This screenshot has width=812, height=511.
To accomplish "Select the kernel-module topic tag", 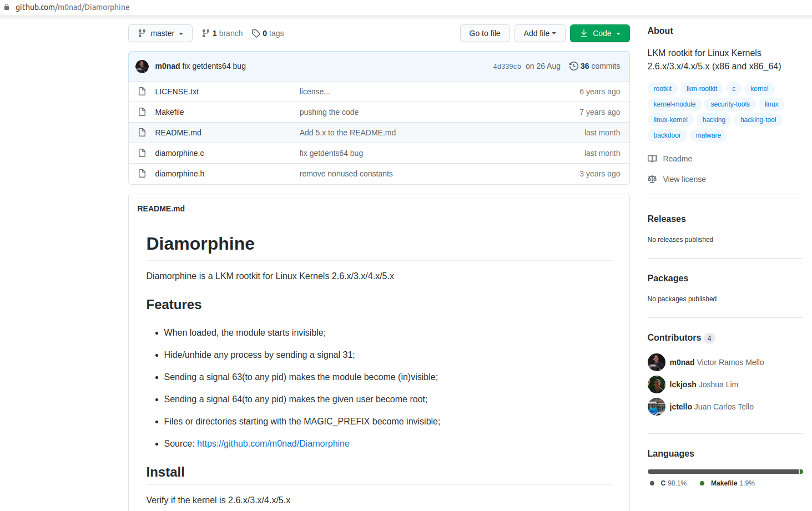I will click(674, 104).
